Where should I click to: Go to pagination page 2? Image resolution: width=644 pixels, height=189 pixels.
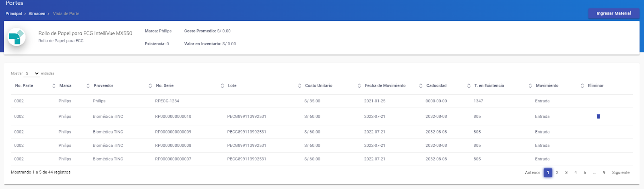pos(557,172)
